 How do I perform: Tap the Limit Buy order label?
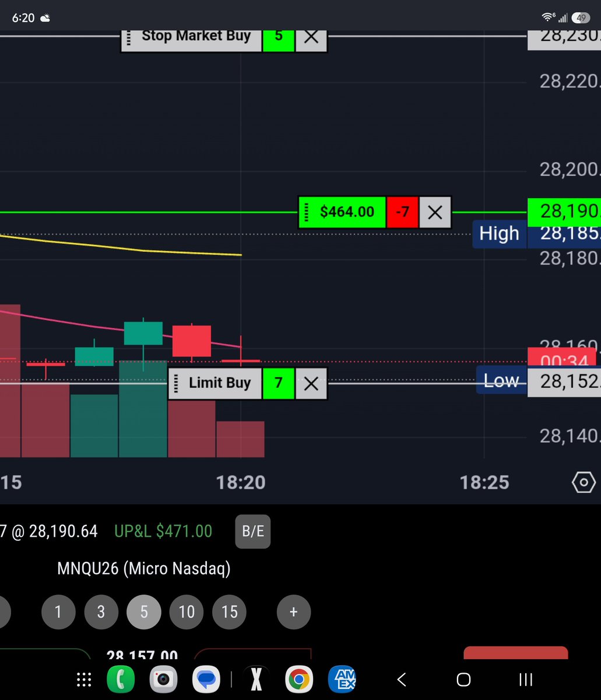tap(220, 383)
